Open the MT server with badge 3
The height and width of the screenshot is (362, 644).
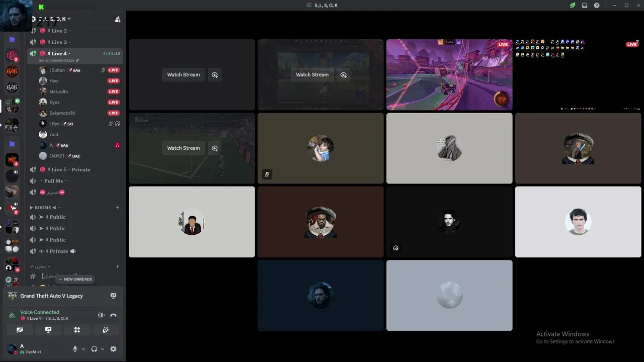tap(12, 160)
